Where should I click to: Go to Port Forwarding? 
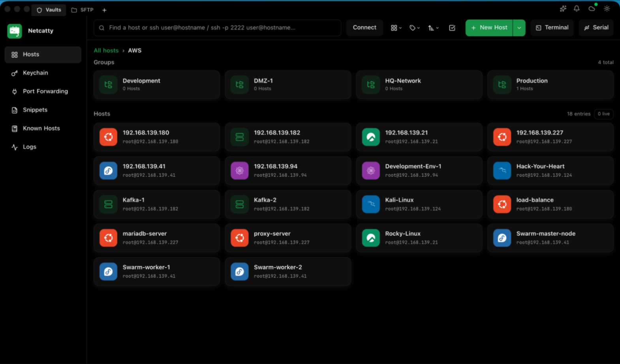43,91
